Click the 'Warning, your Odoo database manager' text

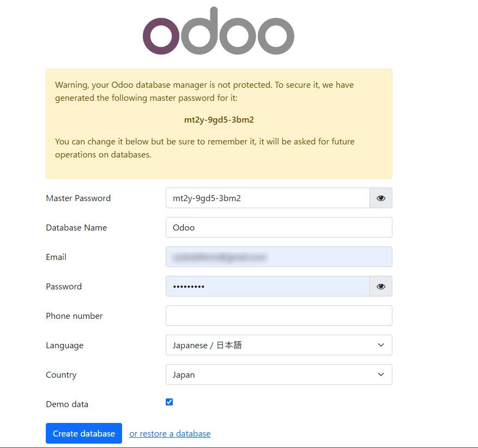click(x=204, y=92)
